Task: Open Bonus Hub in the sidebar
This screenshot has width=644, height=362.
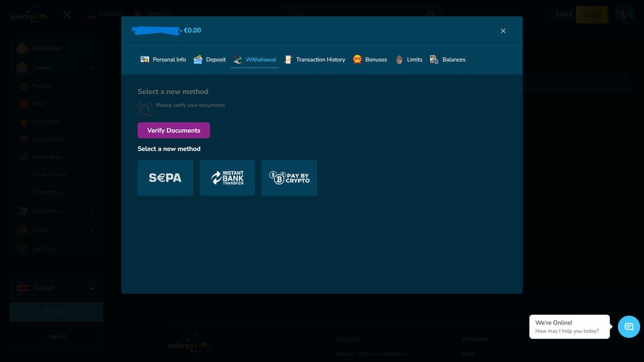Action: tap(56, 48)
